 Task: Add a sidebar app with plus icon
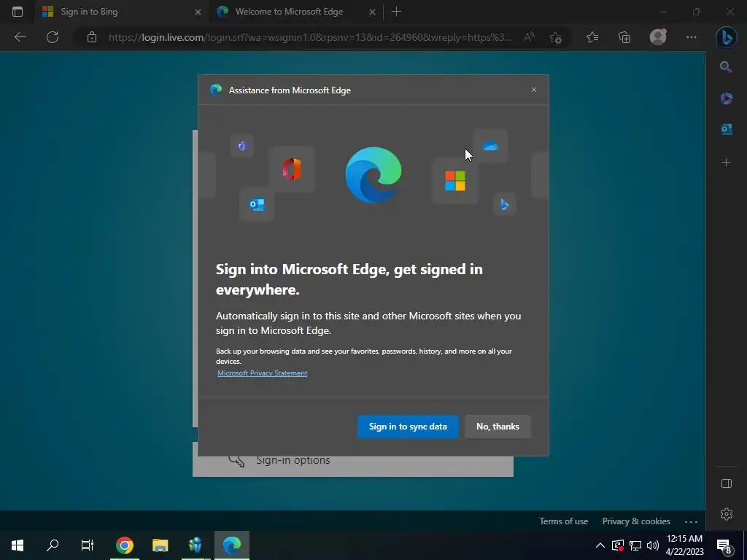click(726, 163)
